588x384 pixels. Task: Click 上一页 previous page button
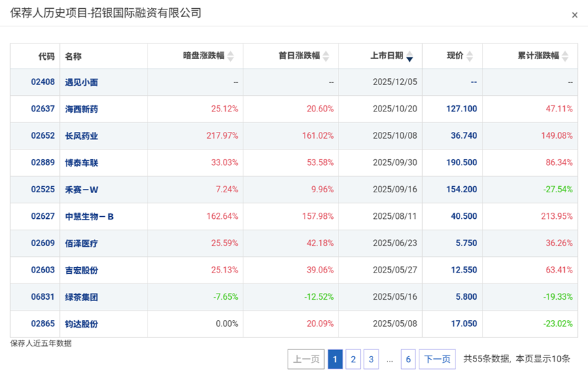(x=305, y=360)
